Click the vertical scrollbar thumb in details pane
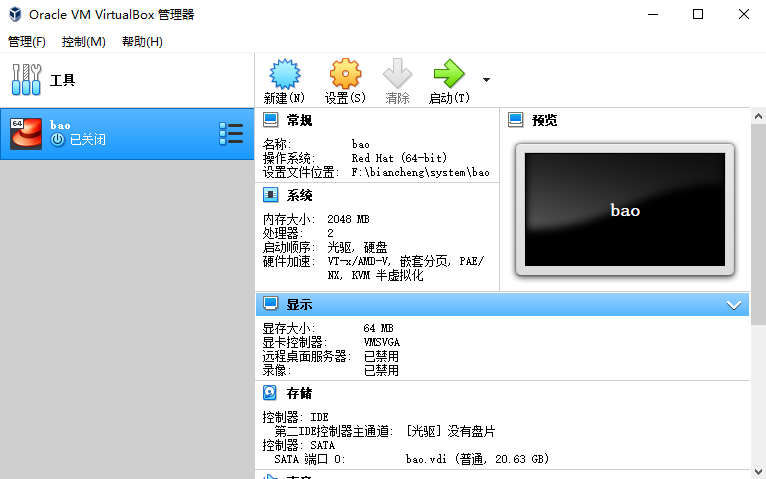Screen dimensions: 766x479 [758, 225]
